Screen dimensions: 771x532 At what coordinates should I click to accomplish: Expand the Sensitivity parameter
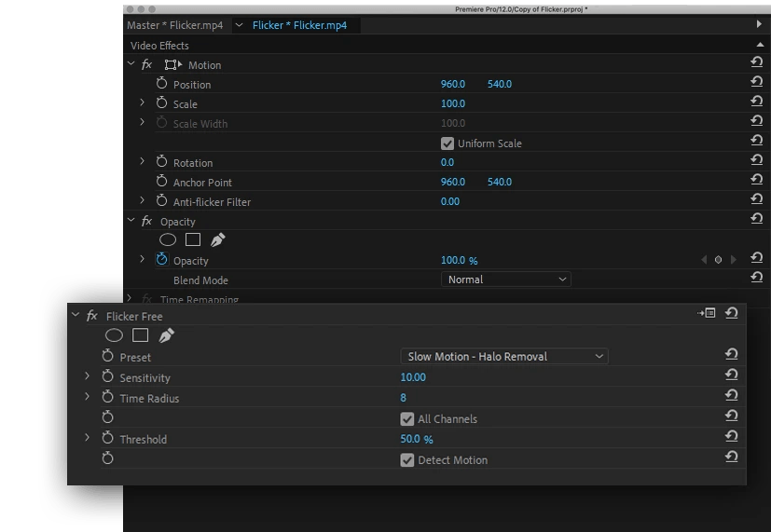[87, 376]
